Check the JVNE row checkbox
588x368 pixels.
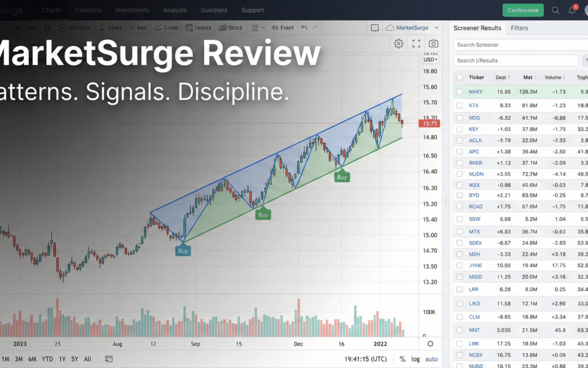click(460, 266)
